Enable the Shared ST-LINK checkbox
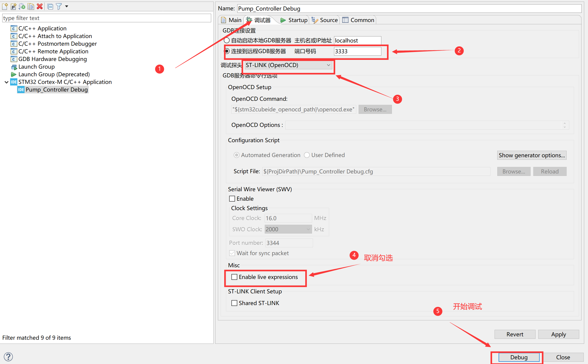Screen dimensions: 588x364 pyautogui.click(x=234, y=303)
